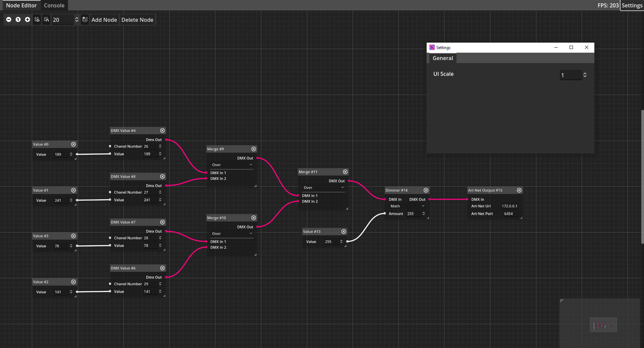Toggle the Chanel Number socket on DMX Value #4
Image resolution: width=644 pixels, height=348 pixels.
click(x=110, y=146)
